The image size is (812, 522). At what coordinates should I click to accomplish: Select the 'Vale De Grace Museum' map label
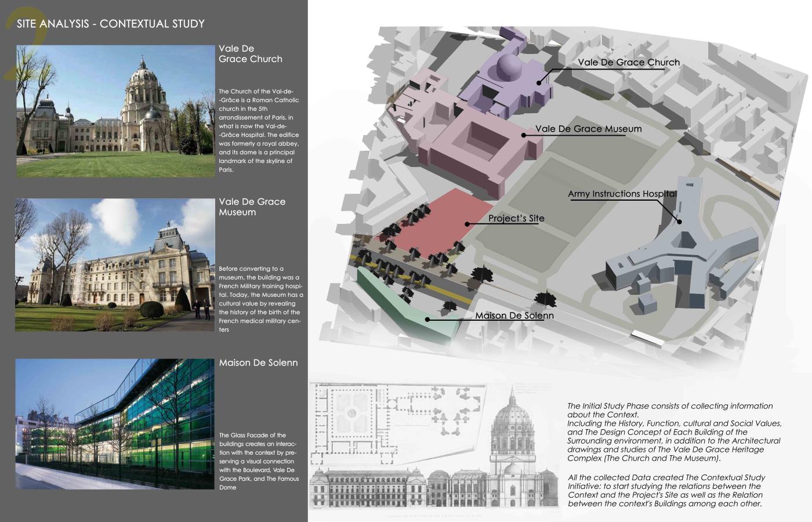pyautogui.click(x=588, y=129)
